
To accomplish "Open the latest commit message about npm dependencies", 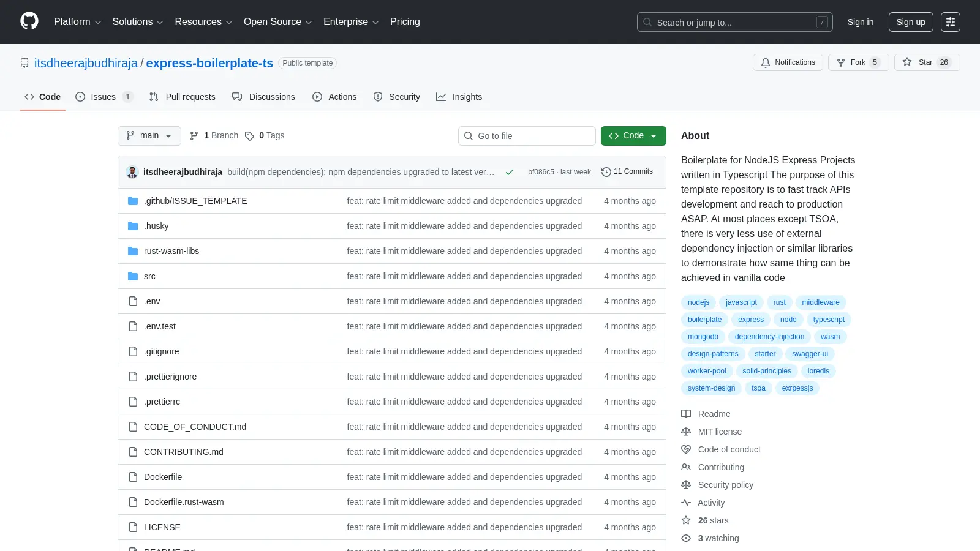I will (x=361, y=172).
